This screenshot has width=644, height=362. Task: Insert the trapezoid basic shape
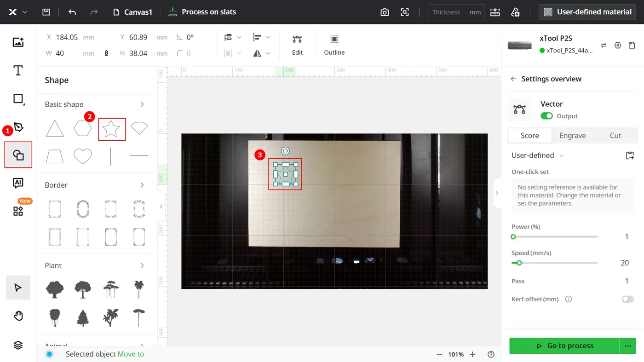[x=55, y=156]
